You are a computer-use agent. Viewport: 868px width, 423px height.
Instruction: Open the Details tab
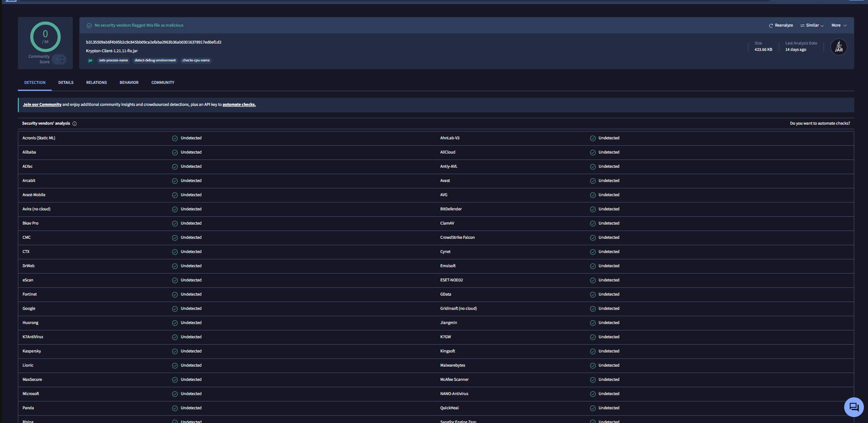pos(66,82)
